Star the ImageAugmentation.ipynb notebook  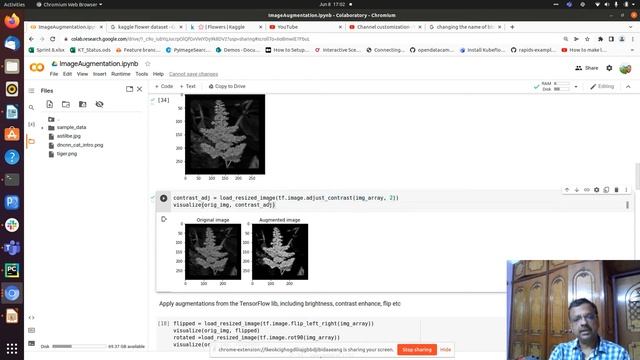click(x=148, y=64)
